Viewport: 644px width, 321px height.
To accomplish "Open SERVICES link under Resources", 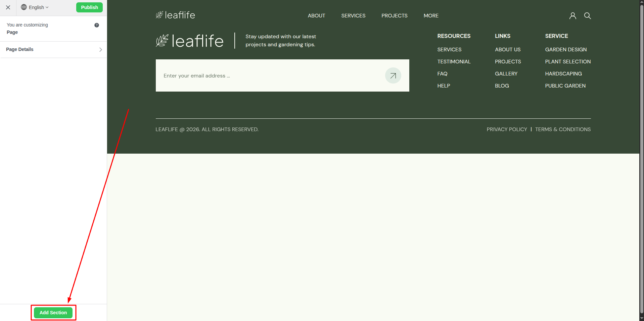I will (449, 50).
